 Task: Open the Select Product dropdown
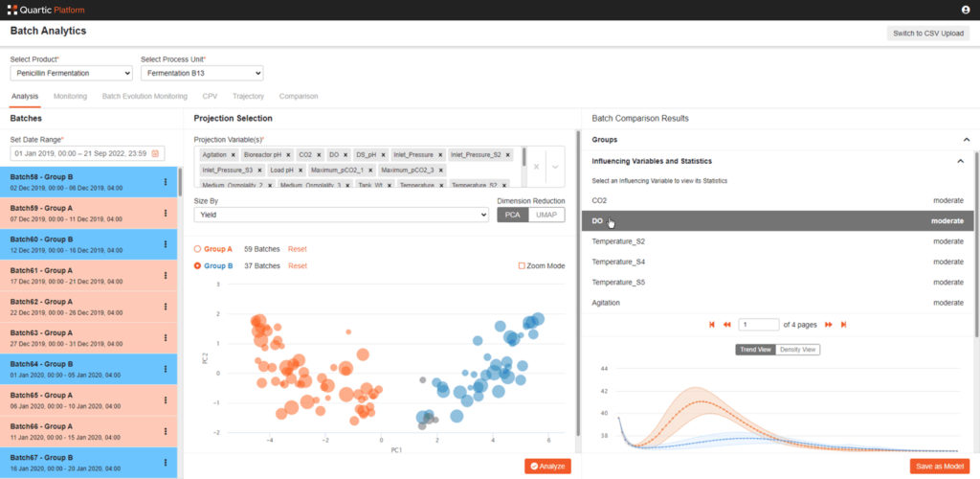[72, 74]
